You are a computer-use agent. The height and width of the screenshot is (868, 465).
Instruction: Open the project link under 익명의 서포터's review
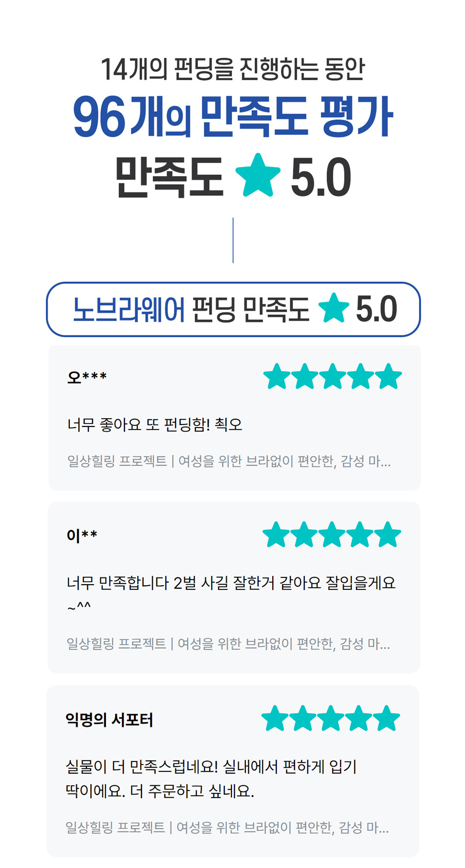tap(227, 828)
